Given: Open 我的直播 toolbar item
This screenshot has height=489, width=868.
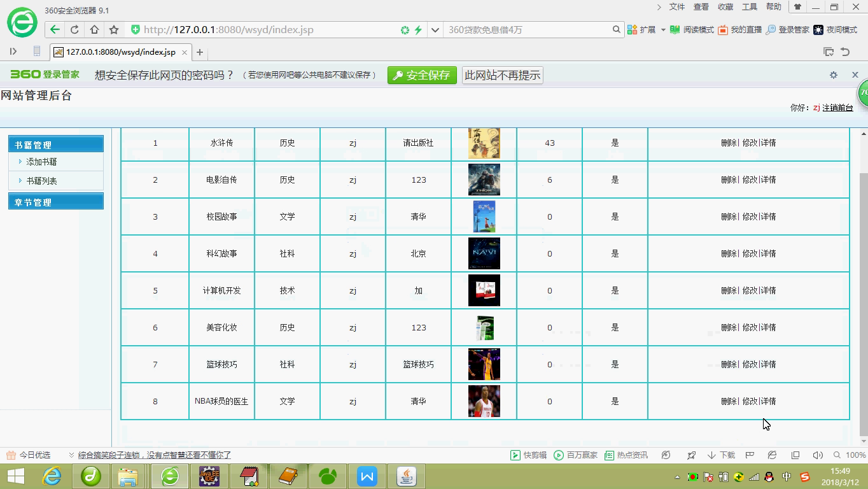Looking at the screenshot, I should (x=739, y=30).
